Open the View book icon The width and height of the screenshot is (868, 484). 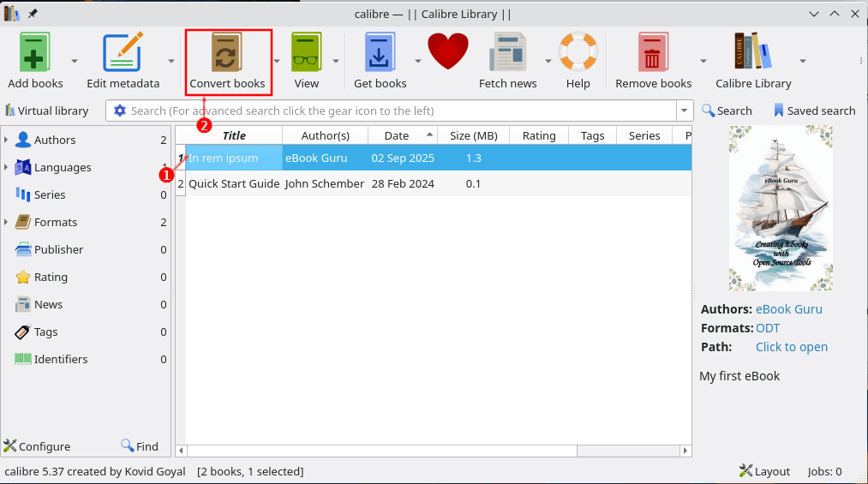(x=306, y=53)
